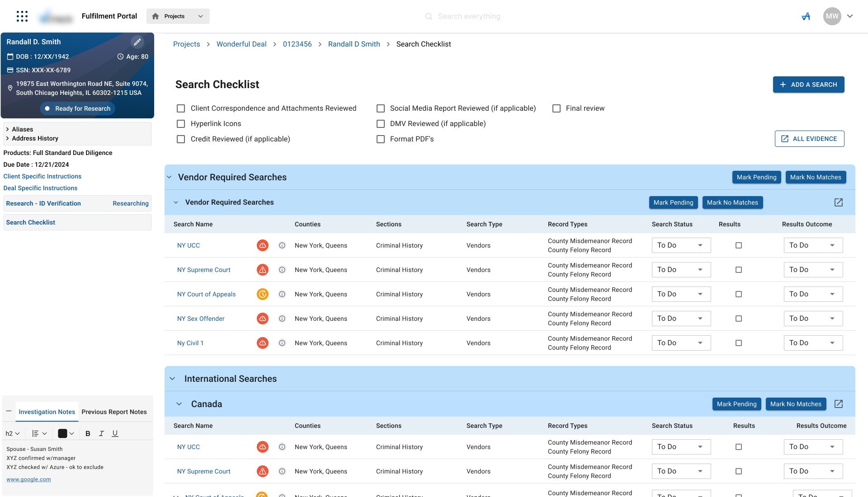The height and width of the screenshot is (497, 868).
Task: Click the red warning icon for NY Supreme Court
Action: [262, 270]
